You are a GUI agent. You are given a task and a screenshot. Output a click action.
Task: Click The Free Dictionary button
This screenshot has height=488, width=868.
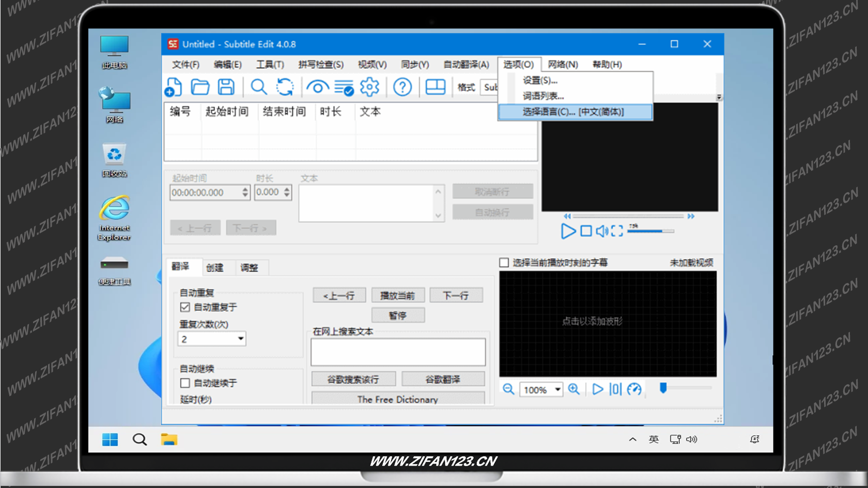(398, 399)
